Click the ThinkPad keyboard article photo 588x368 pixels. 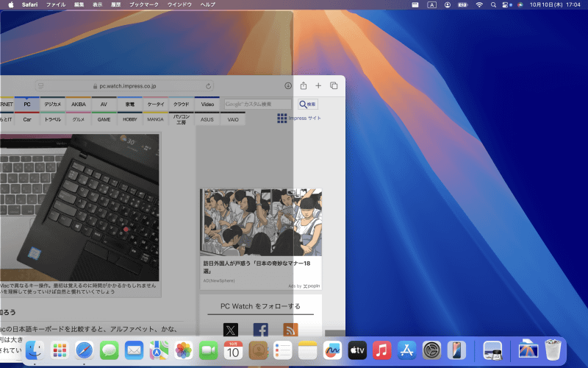79,208
